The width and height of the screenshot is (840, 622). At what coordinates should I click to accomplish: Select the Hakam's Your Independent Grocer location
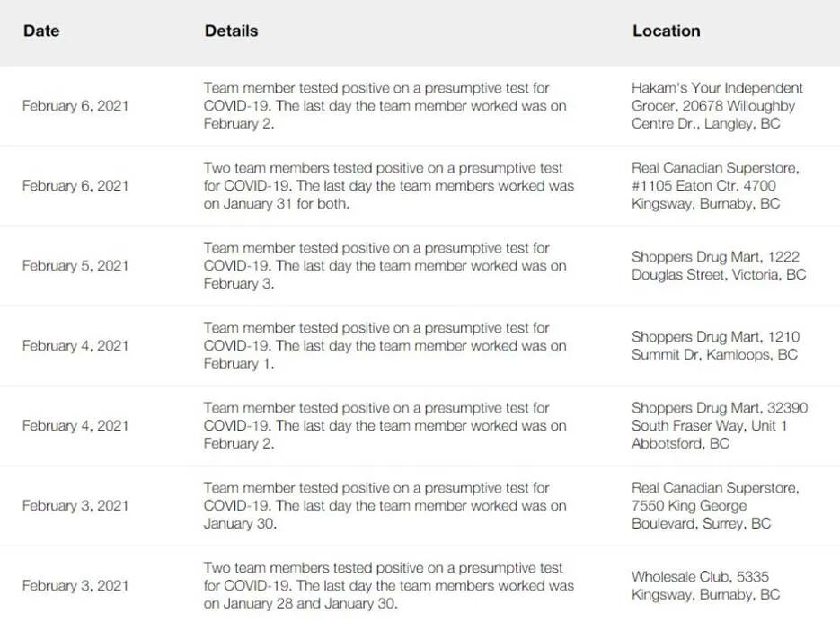[717, 106]
